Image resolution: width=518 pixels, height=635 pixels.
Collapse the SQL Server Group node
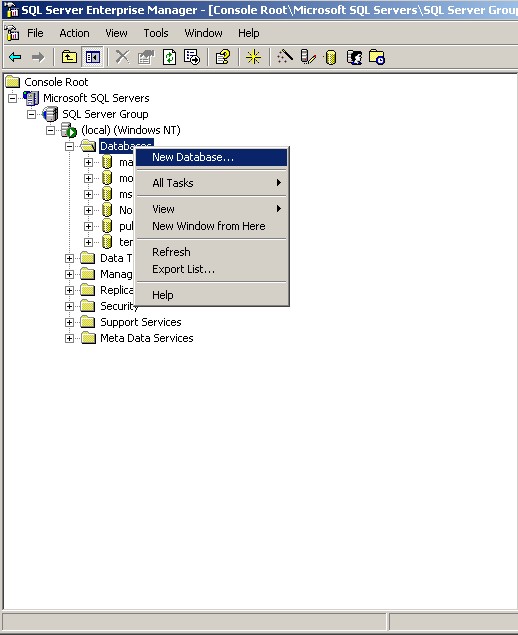[x=32, y=114]
